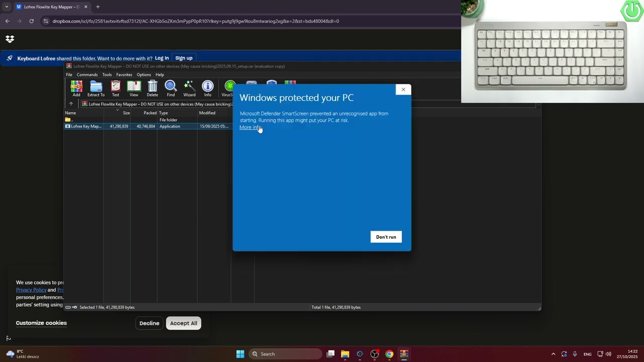Open the weather widget on taskbar
This screenshot has height=362, width=644.
coord(23,354)
